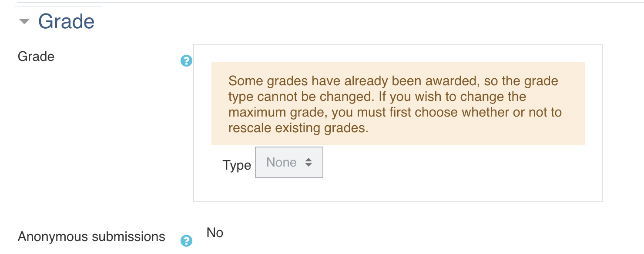Screen dimensions: 644x254
Task: Click the No value for Anonymous submissions
Action: 215,233
